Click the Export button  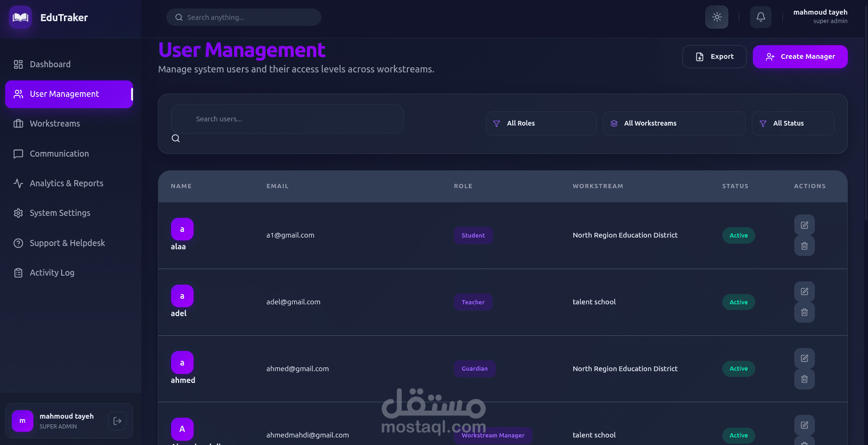coord(714,56)
